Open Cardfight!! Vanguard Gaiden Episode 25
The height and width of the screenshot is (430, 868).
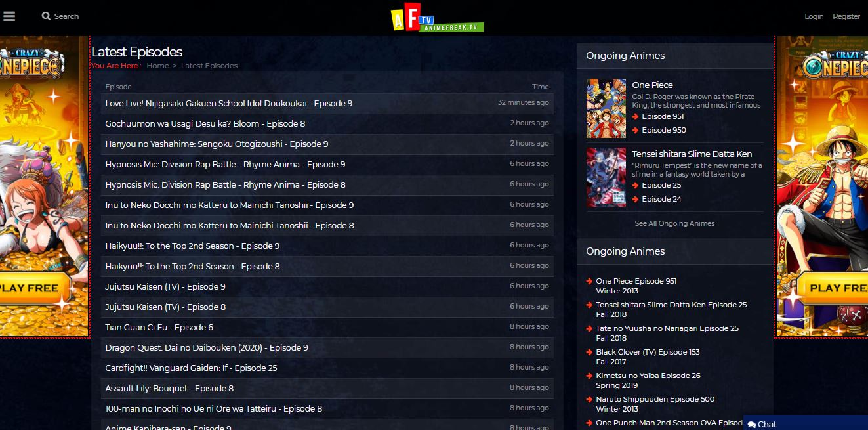click(x=191, y=368)
